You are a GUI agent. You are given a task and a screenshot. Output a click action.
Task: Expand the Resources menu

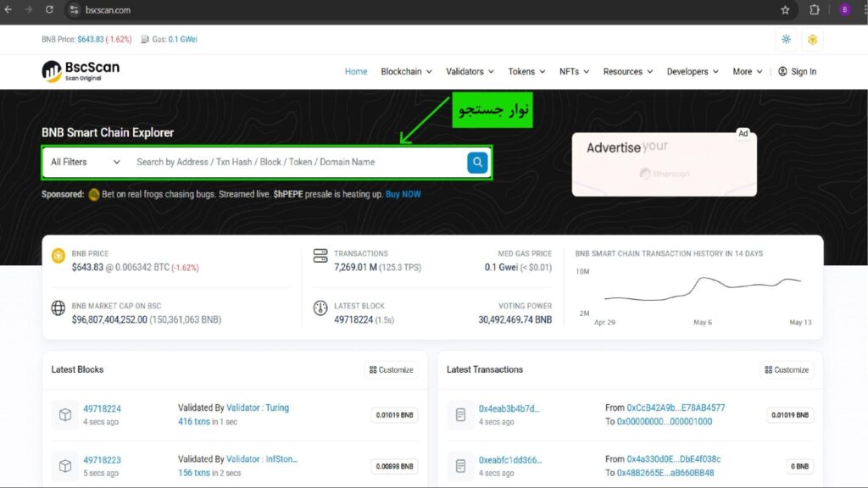tap(628, 71)
